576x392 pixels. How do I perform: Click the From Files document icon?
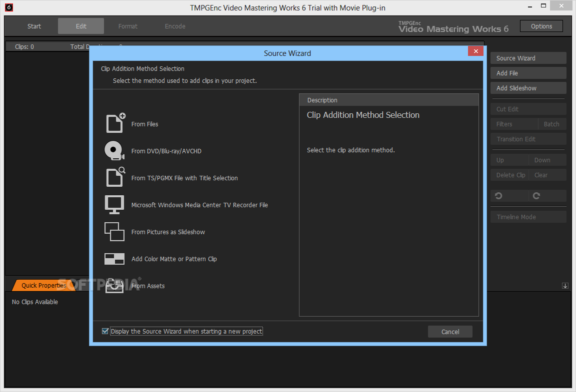tap(115, 123)
